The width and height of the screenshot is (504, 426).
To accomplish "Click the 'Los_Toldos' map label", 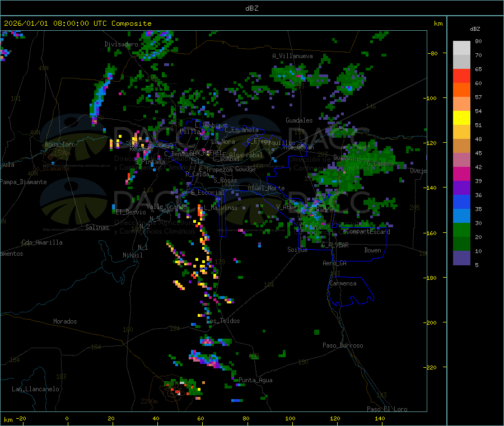I will 223,321.
